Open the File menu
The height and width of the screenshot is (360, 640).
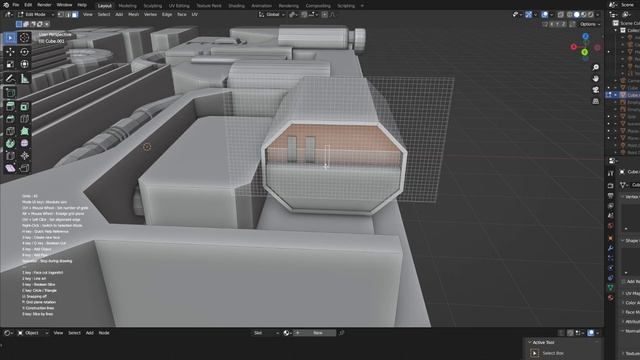(16, 5)
